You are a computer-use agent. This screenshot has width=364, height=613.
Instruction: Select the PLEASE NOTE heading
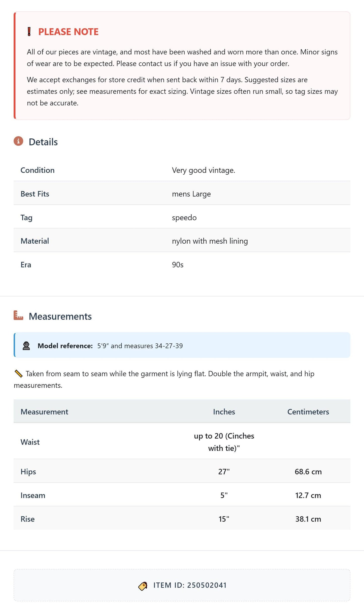(x=68, y=32)
